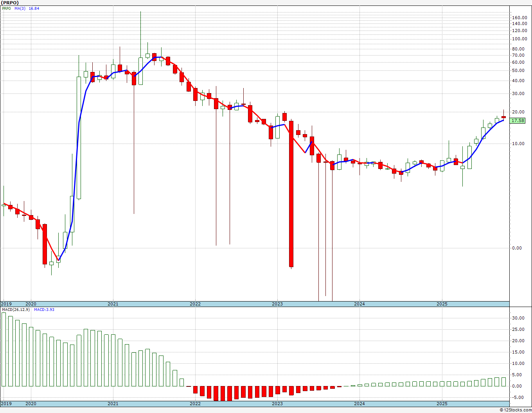This screenshot has width=532, height=413.
Task: Select the green PRPO legend label
Action: (x=6, y=8)
